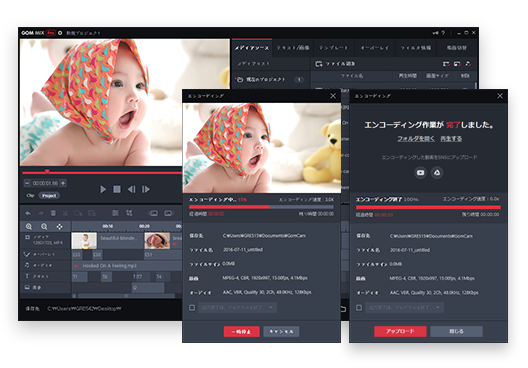This screenshot has height=368, width=528.
Task: Switch to the テキスト/画像 tab
Action: (x=293, y=48)
